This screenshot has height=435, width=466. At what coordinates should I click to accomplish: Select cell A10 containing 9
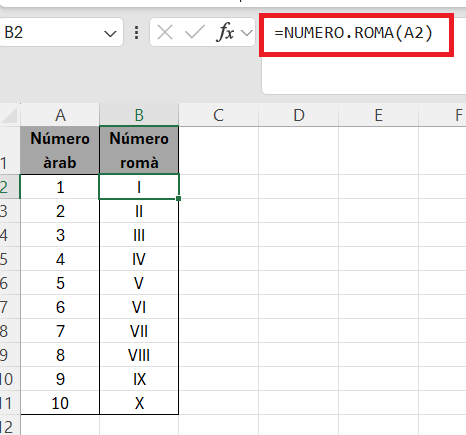point(60,379)
